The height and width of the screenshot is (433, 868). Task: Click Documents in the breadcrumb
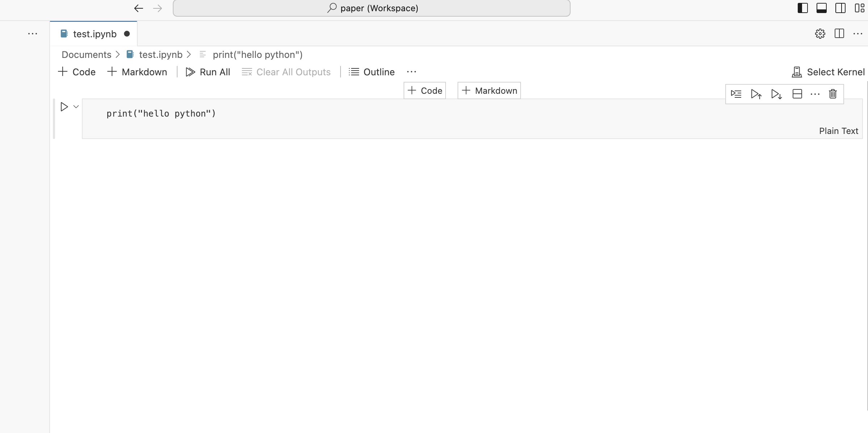coord(86,55)
